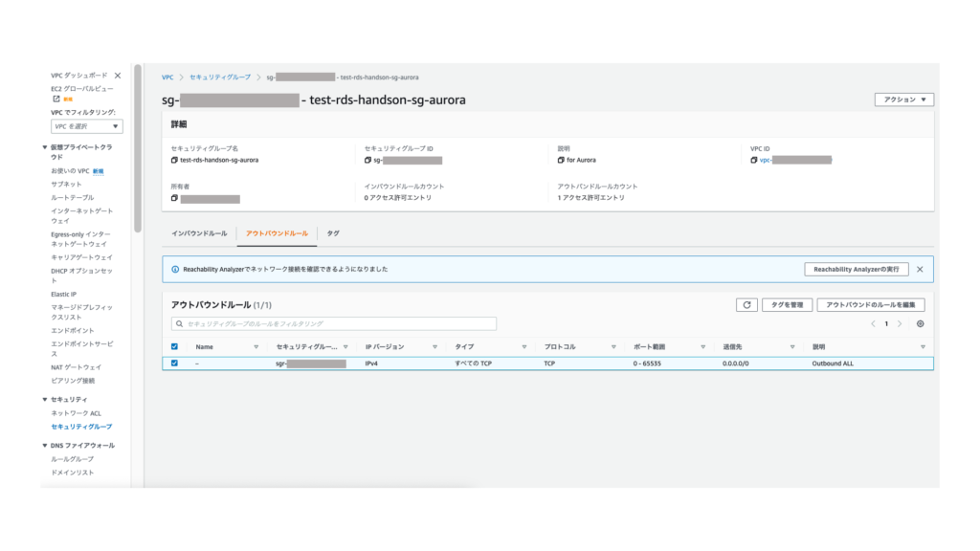
Task: Open the アクション dropdown menu
Action: [x=903, y=99]
